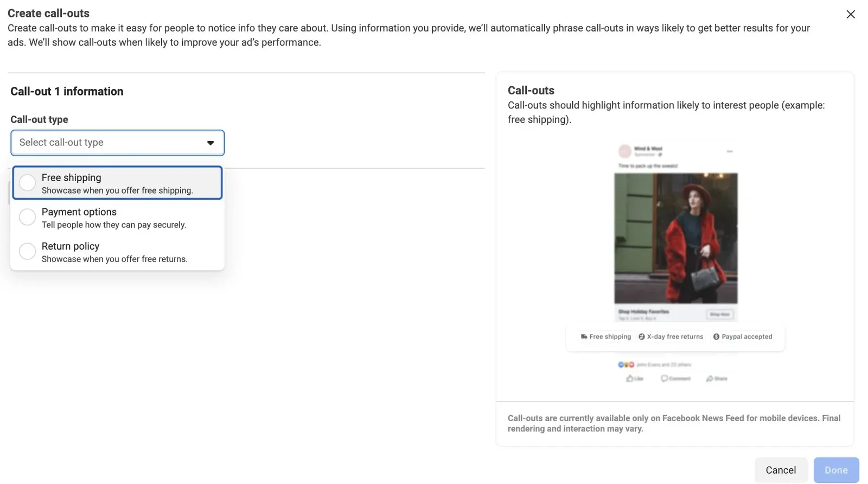Click the truck icon on Free shipping chip

tap(584, 337)
